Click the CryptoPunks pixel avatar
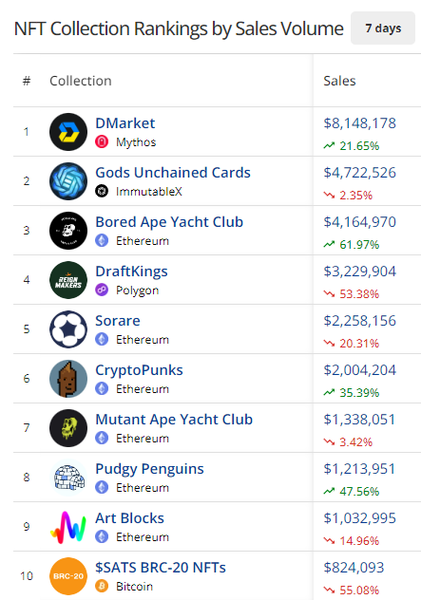 69,378
